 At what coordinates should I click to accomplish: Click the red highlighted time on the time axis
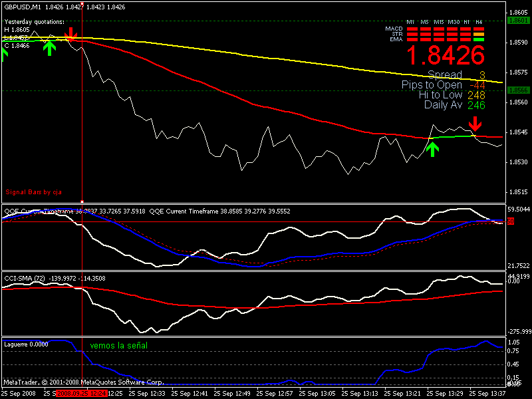click(x=81, y=393)
